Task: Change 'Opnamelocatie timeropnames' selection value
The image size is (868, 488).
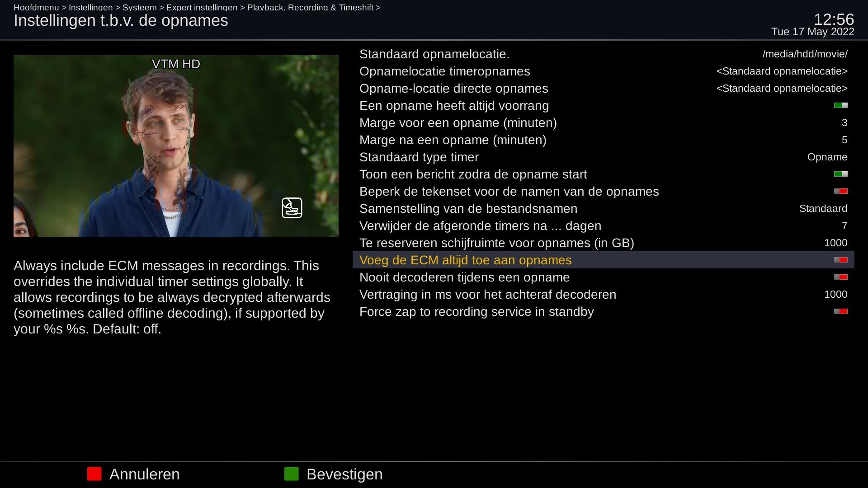Action: pyautogui.click(x=782, y=71)
